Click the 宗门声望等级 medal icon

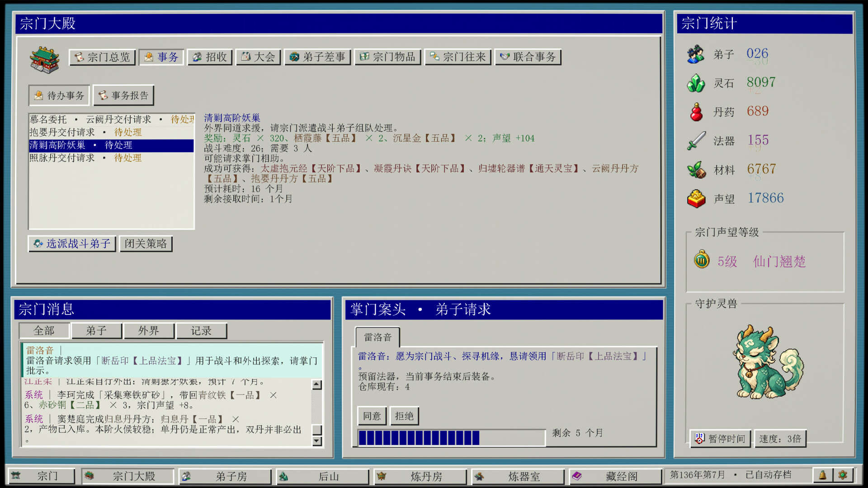point(702,259)
